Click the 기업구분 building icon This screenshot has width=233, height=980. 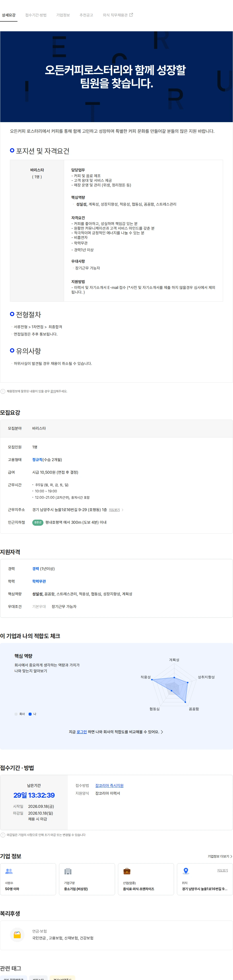68,871
